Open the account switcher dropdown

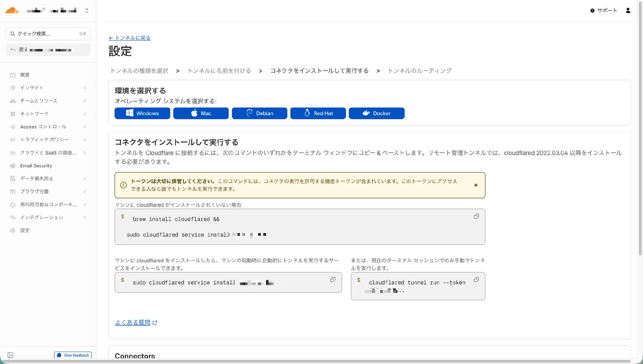click(87, 10)
